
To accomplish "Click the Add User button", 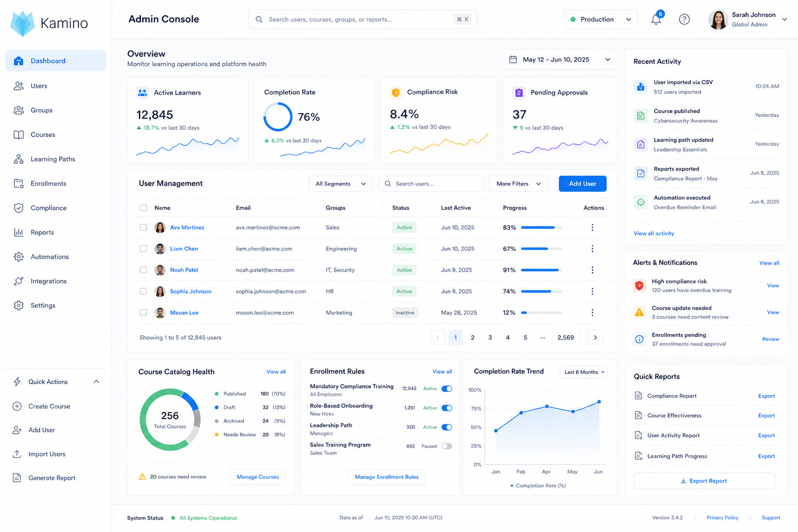I will [x=582, y=184].
